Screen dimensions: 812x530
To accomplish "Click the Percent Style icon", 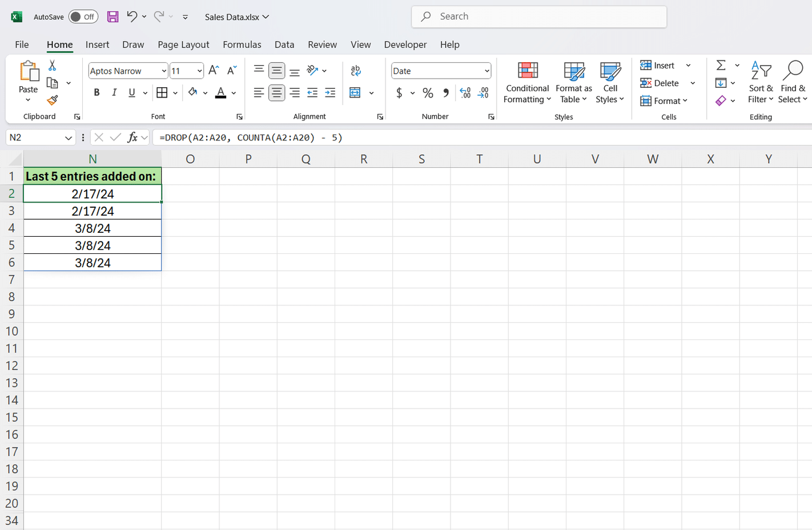I will point(428,92).
